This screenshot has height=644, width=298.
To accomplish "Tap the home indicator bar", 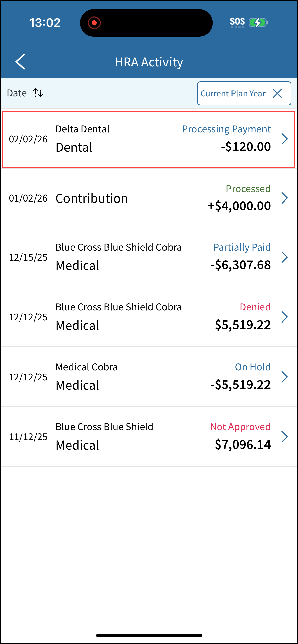I will coord(149,635).
